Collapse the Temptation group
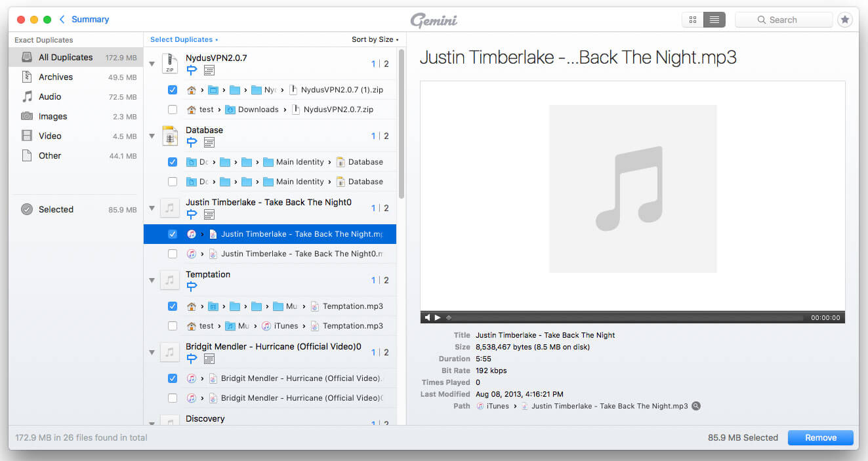The width and height of the screenshot is (868, 461). [152, 281]
